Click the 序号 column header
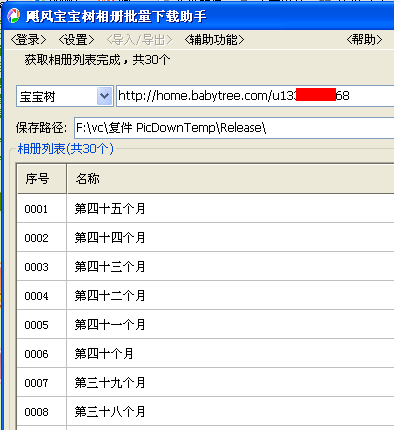Viewport: 394px width, 430px height. point(42,179)
